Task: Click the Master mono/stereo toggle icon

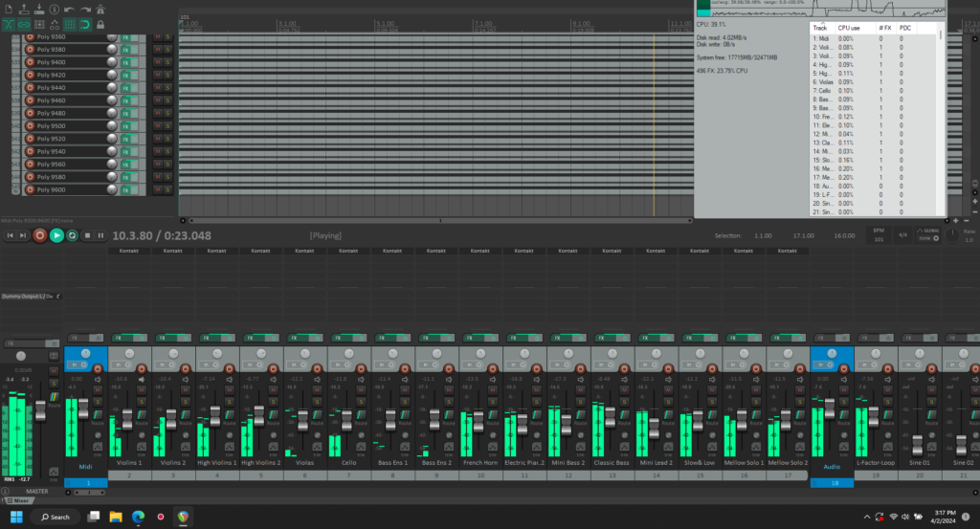Action: pos(54,356)
